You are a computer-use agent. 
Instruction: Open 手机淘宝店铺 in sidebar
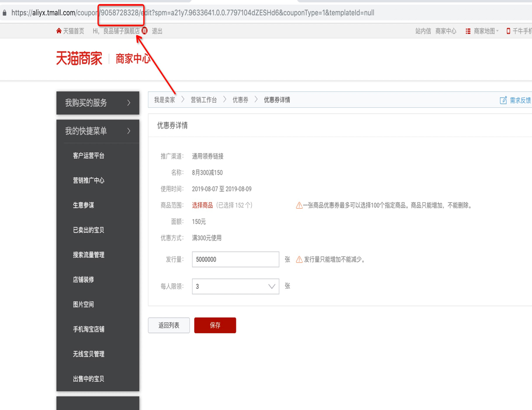(89, 329)
